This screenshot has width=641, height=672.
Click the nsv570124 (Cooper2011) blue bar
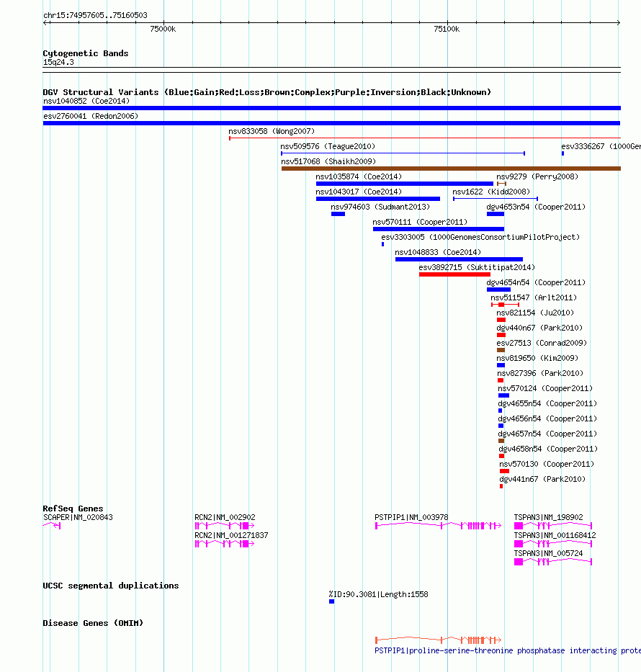point(504,395)
